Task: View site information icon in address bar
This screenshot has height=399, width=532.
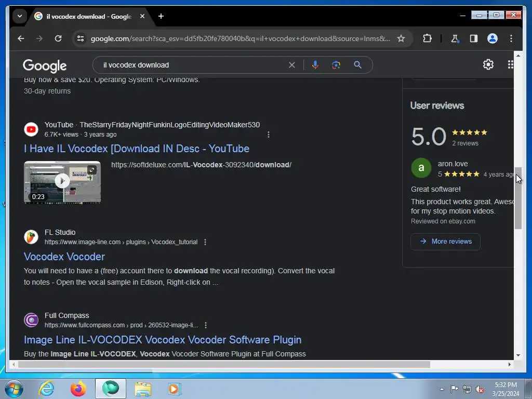Action: click(81, 38)
